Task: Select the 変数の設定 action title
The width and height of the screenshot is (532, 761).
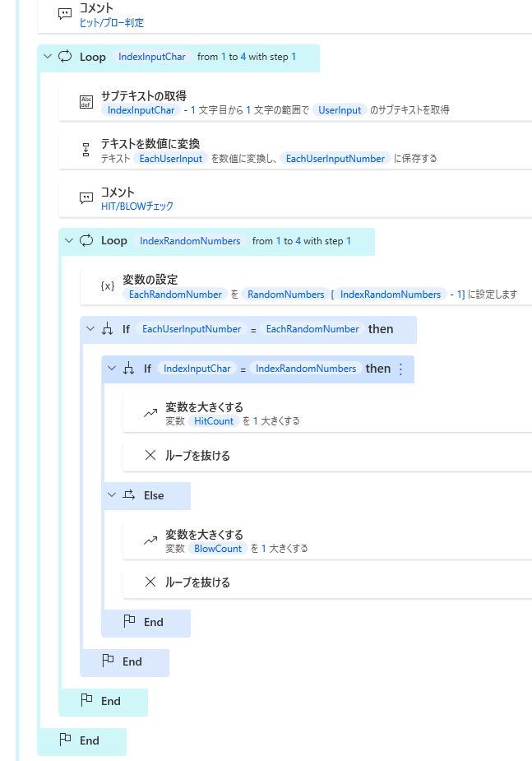Action: [x=150, y=280]
